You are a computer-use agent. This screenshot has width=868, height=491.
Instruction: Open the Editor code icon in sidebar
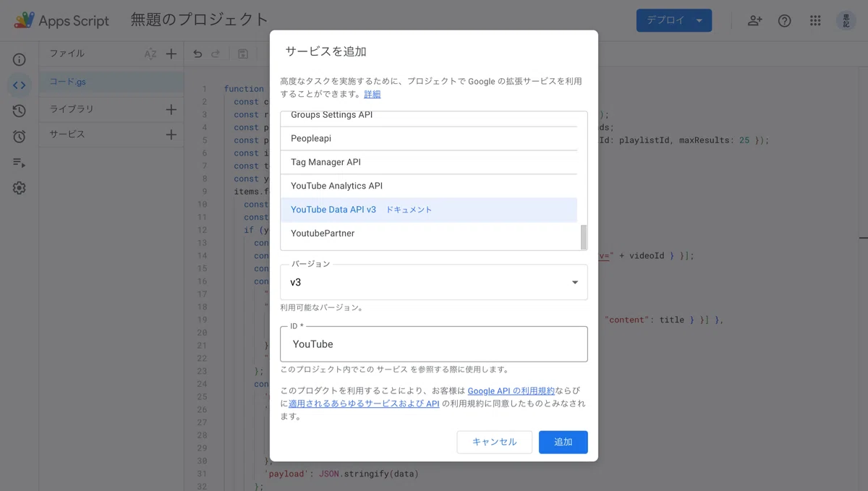(x=20, y=85)
